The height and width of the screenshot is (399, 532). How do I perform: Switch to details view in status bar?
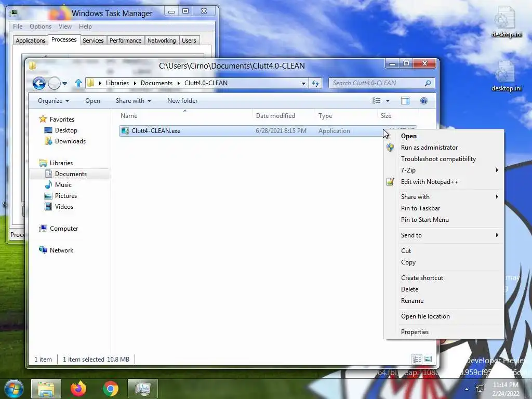pos(417,359)
